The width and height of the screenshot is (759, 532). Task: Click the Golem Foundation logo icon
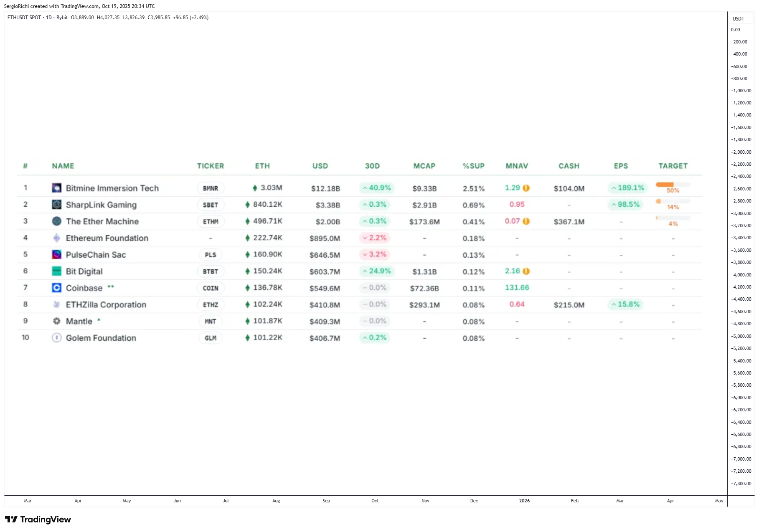(56, 338)
